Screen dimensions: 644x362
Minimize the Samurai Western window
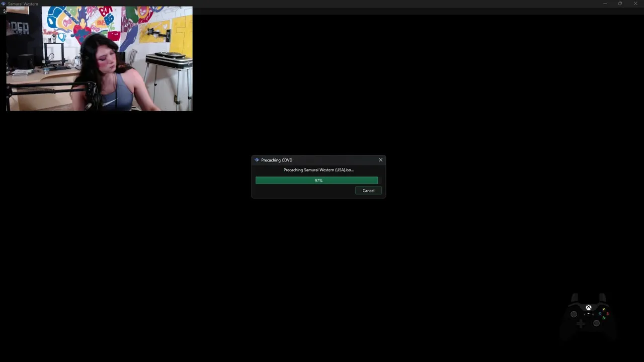605,4
